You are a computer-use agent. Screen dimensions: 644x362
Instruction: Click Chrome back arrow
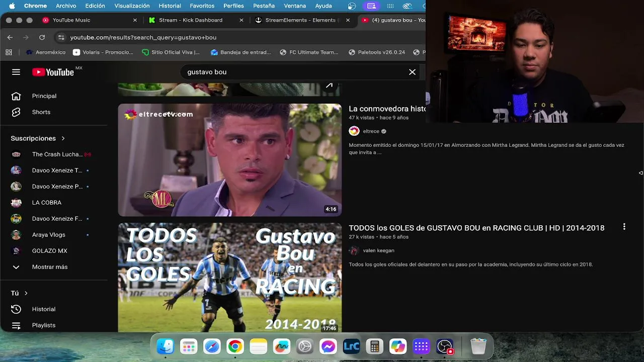click(10, 37)
